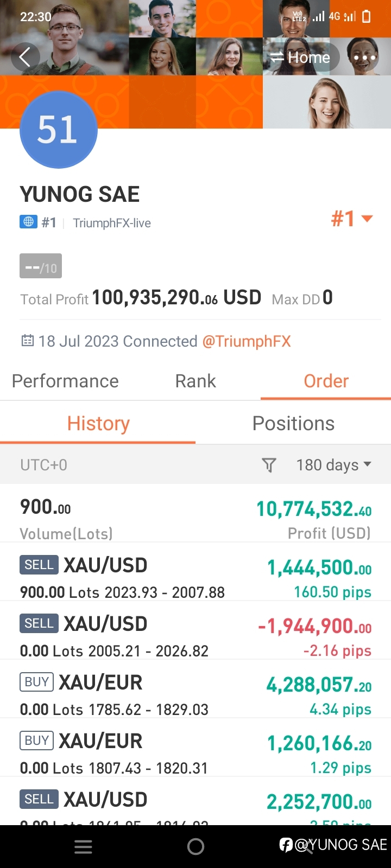Click the calendar icon beside connection date
Screen dimensions: 391x868
tap(27, 341)
